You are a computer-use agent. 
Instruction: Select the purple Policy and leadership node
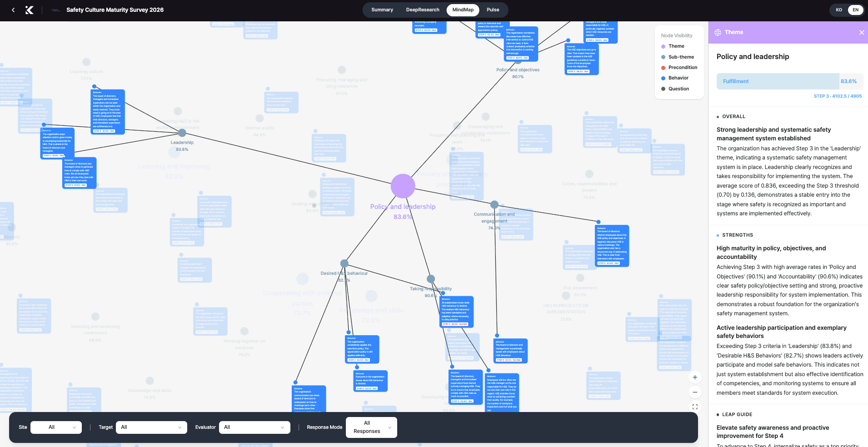pos(403,186)
